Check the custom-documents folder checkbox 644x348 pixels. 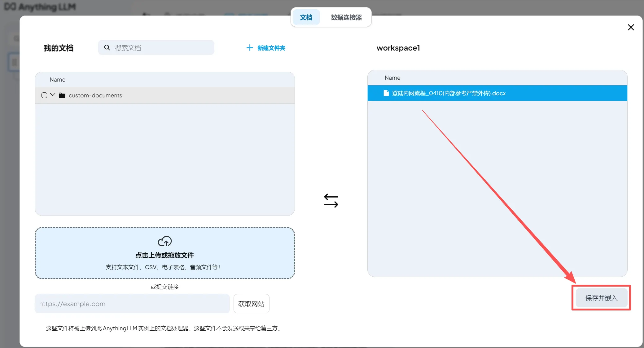coord(44,95)
